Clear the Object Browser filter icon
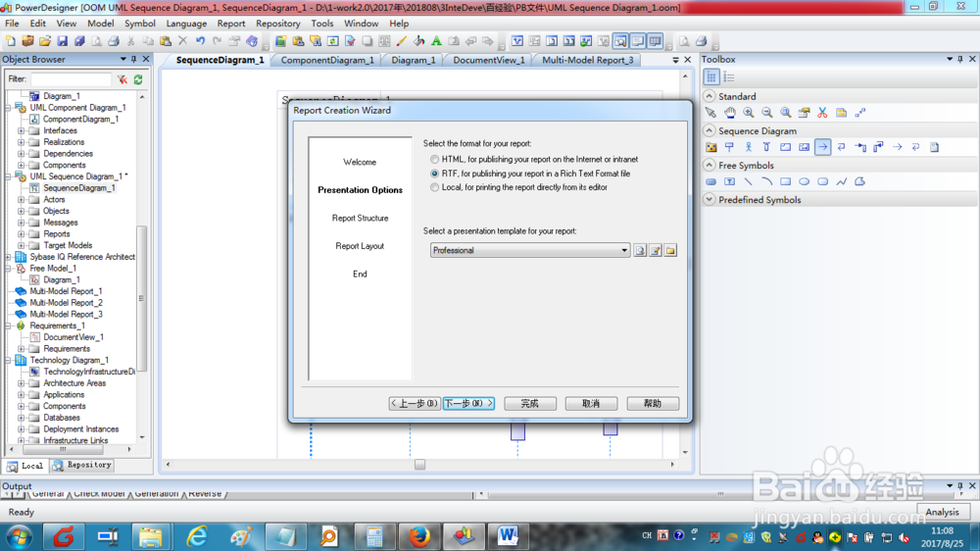The height and width of the screenshot is (551, 980). (x=122, y=79)
